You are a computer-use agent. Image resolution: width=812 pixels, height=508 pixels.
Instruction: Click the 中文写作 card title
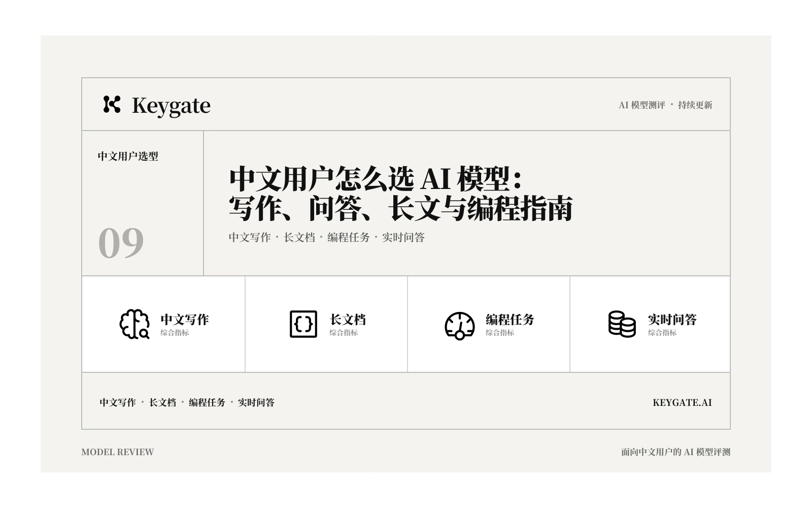(185, 320)
